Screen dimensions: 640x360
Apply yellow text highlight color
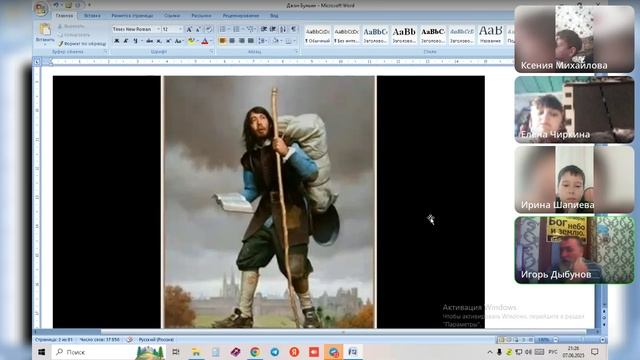191,41
